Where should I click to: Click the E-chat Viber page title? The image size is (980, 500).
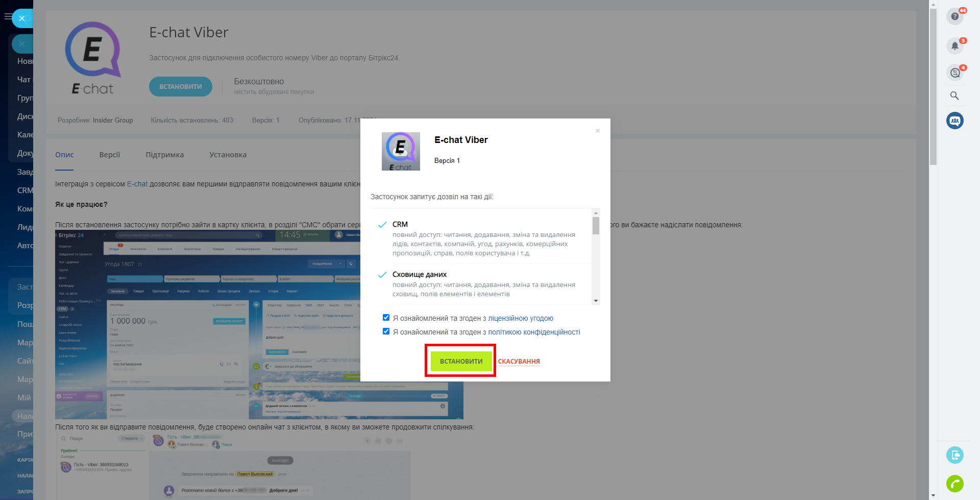[x=189, y=33]
